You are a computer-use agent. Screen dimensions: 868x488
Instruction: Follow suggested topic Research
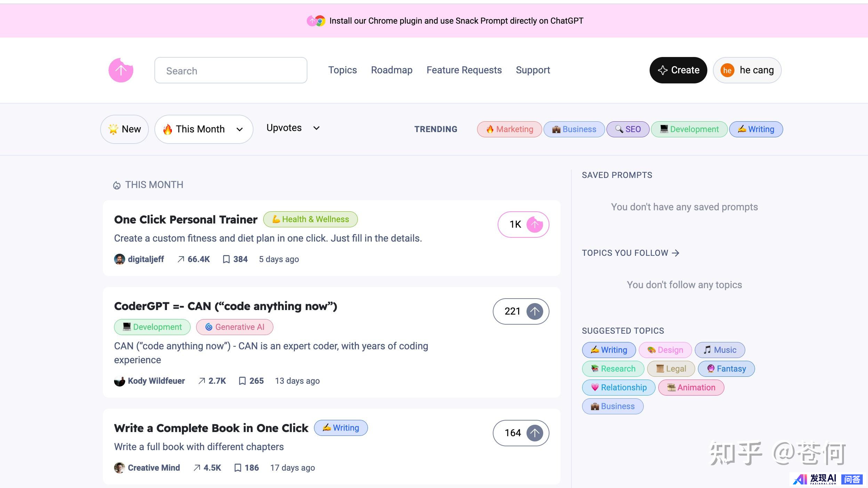(613, 369)
